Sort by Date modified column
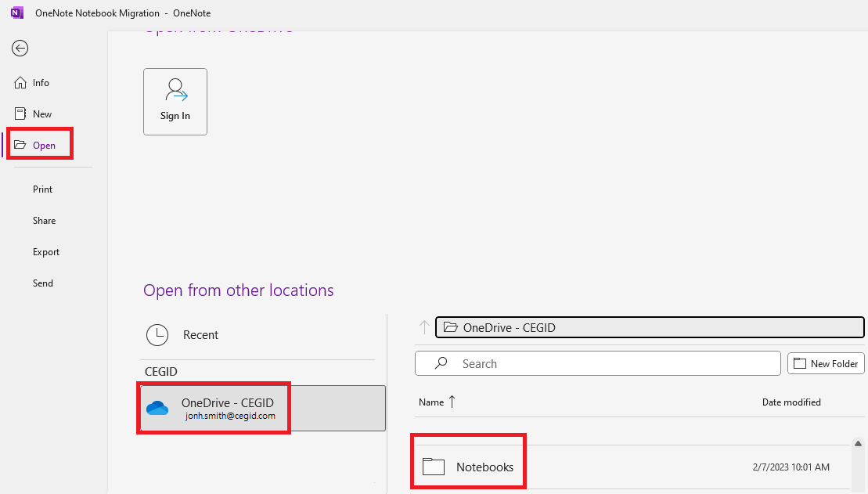This screenshot has width=868, height=494. click(x=791, y=402)
